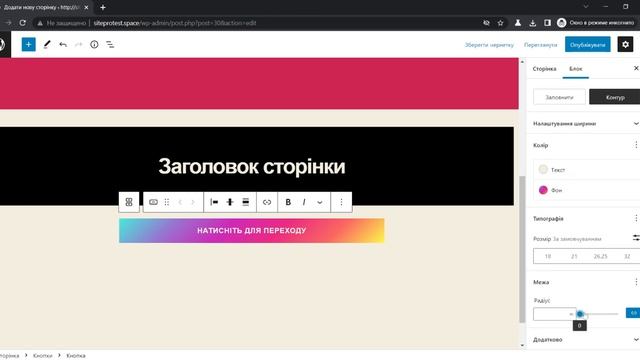The width and height of the screenshot is (640, 360).
Task: Go to Кнопка in breadcrumb
Action: [x=76, y=356]
